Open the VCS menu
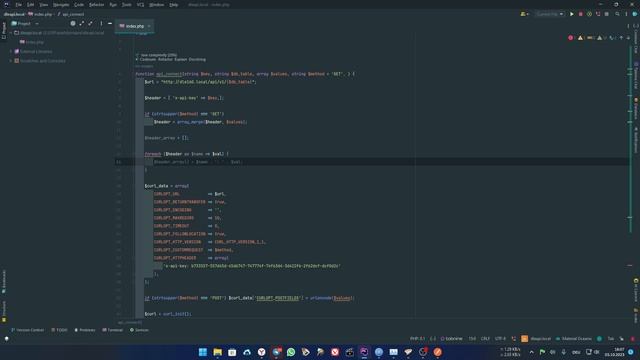The width and height of the screenshot is (640, 360). tap(140, 4)
